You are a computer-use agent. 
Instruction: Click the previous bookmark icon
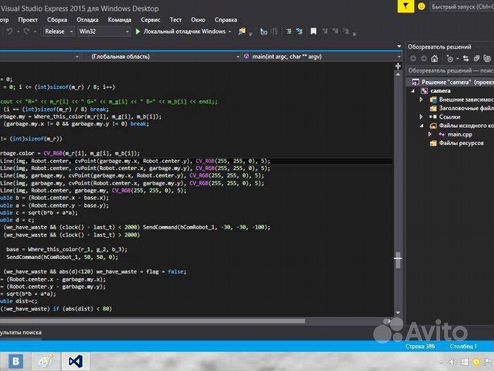325,31
